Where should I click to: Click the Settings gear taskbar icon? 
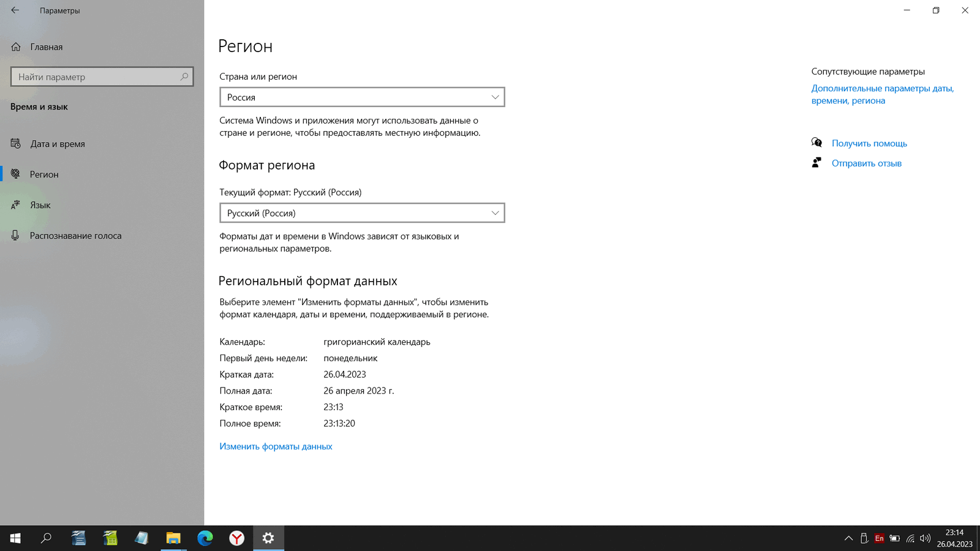(x=268, y=538)
